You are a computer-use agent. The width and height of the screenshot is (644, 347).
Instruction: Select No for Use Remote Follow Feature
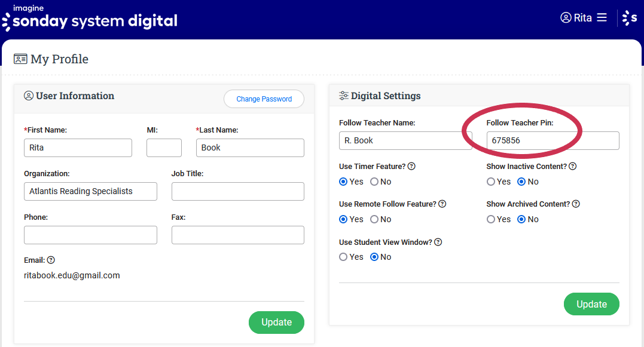[374, 219]
